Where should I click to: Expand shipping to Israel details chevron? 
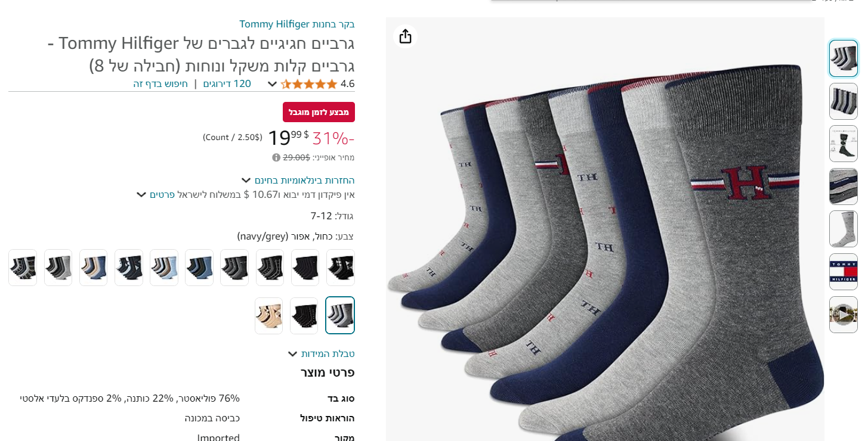(141, 194)
